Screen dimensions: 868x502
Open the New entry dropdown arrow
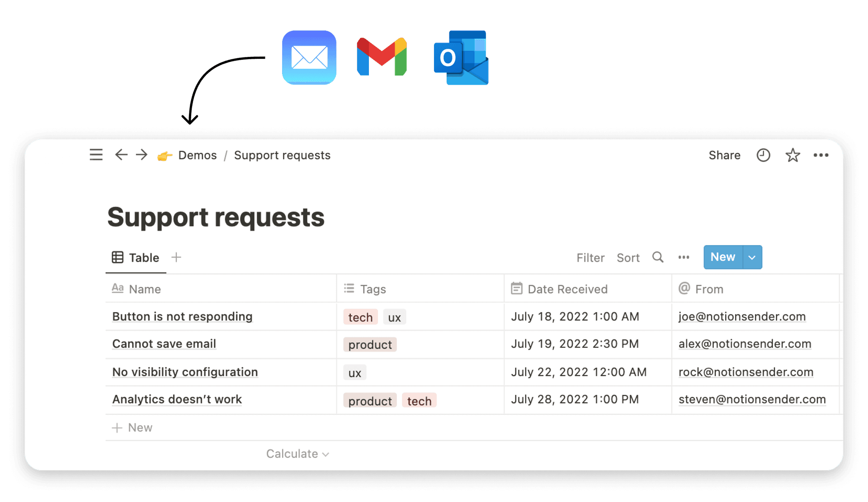[x=751, y=258]
